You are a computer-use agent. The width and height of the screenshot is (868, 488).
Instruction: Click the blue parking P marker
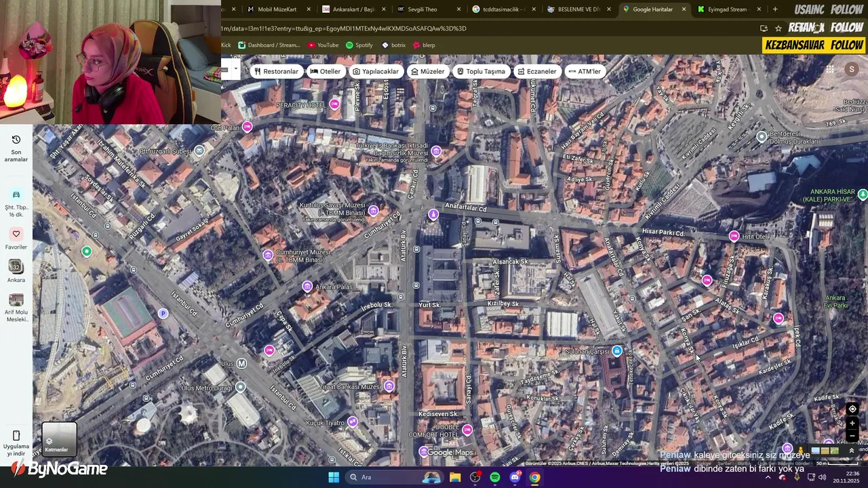(x=162, y=313)
